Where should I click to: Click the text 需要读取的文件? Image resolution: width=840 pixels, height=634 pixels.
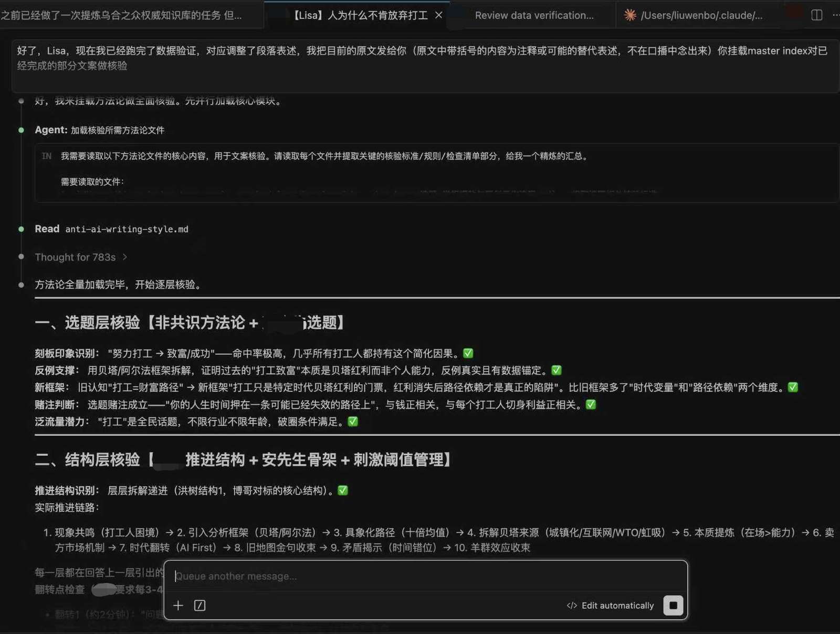click(92, 182)
